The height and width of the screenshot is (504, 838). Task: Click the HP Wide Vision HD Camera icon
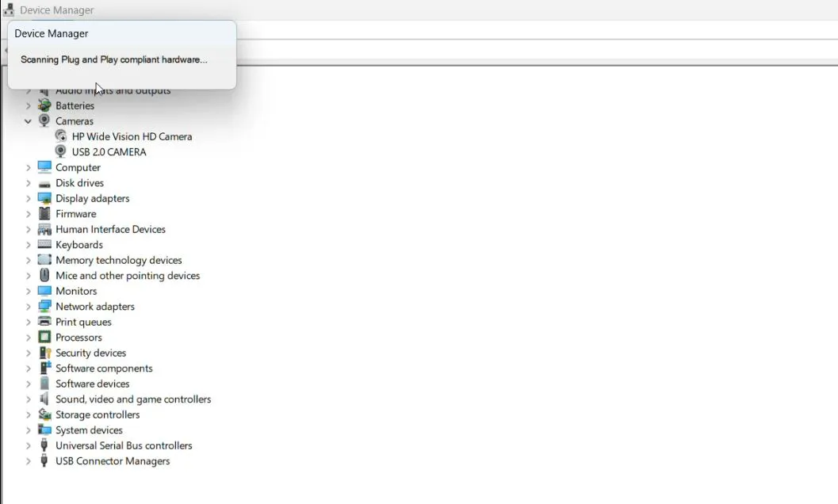[x=61, y=136]
